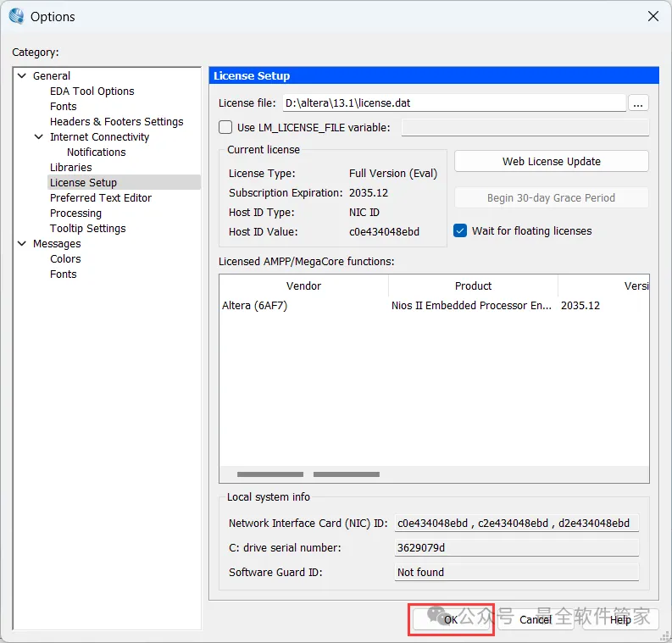Select Fonts under General
The image size is (672, 643).
pyautogui.click(x=63, y=106)
